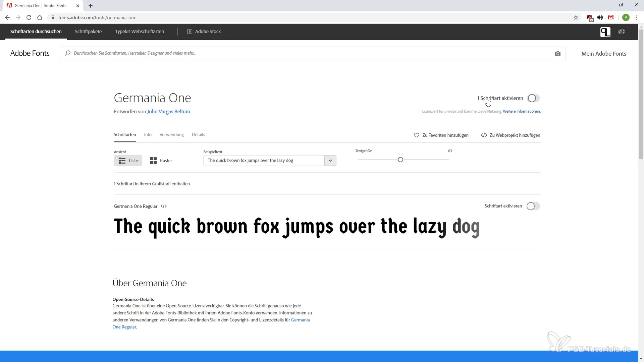644x362 pixels.
Task: Toggle the '1 Schriftart aktivieren' switch
Action: (x=533, y=98)
